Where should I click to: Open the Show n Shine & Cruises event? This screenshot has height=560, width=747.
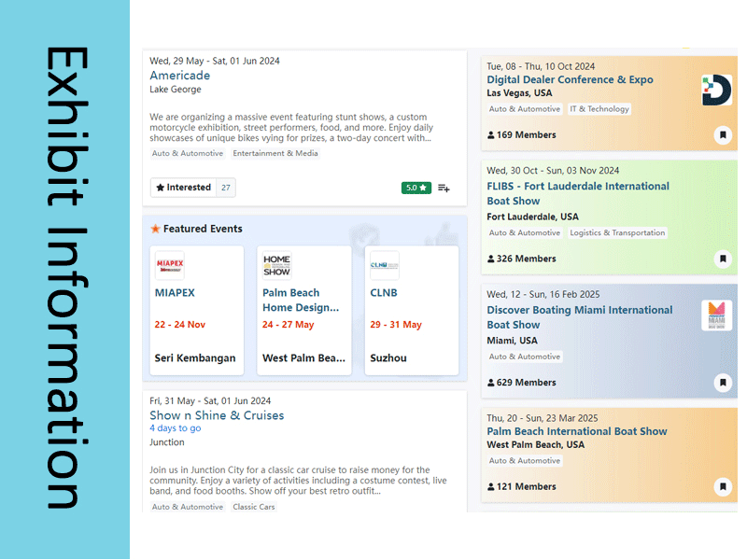click(x=217, y=415)
